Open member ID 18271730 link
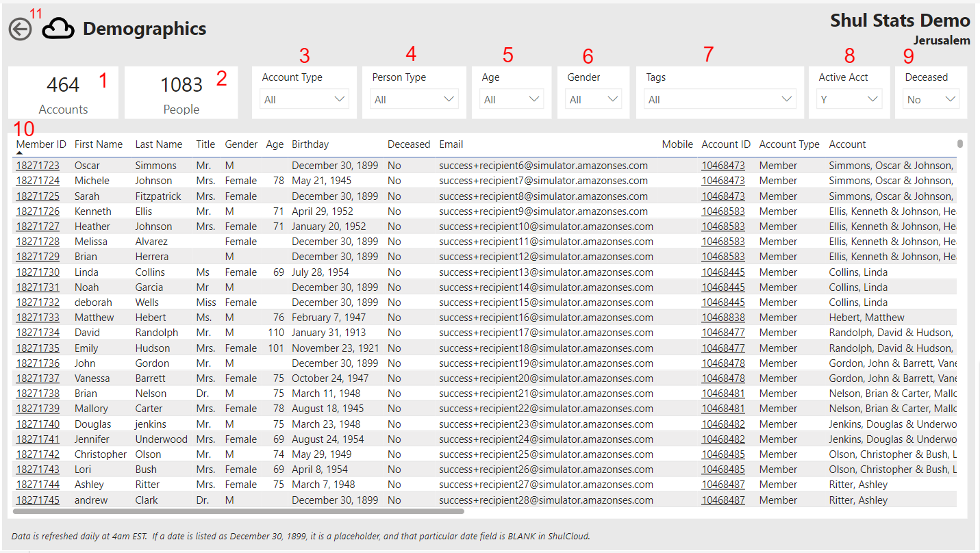 click(x=38, y=272)
